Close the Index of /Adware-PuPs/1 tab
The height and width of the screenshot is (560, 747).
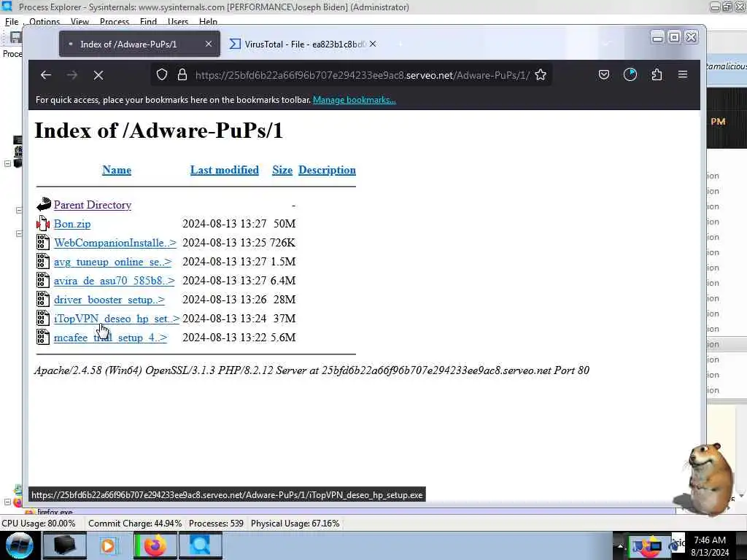click(x=208, y=44)
